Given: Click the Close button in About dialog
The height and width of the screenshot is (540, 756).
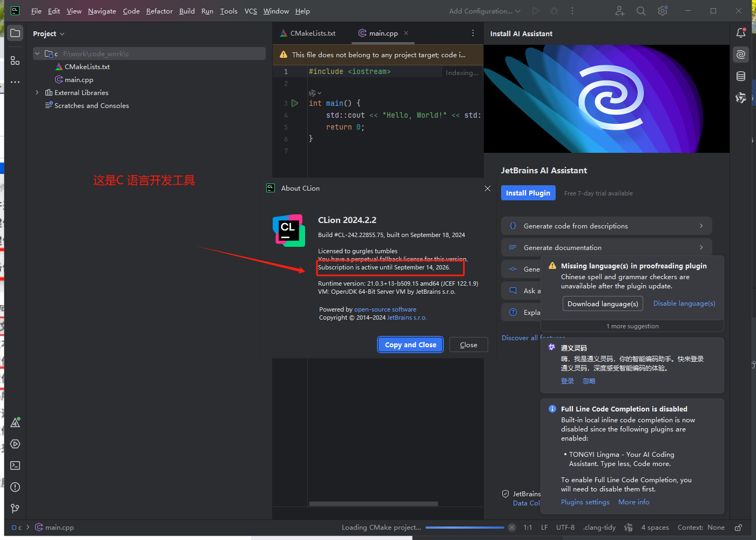Looking at the screenshot, I should tap(468, 345).
